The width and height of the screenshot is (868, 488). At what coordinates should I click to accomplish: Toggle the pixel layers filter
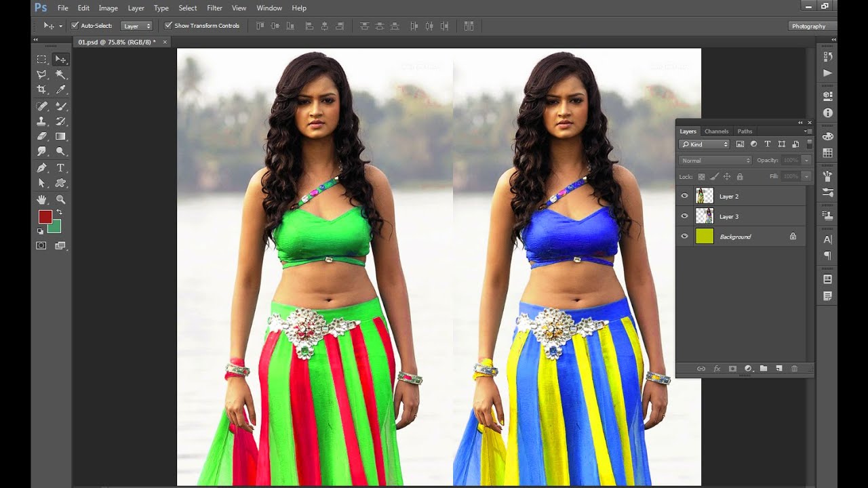click(740, 144)
